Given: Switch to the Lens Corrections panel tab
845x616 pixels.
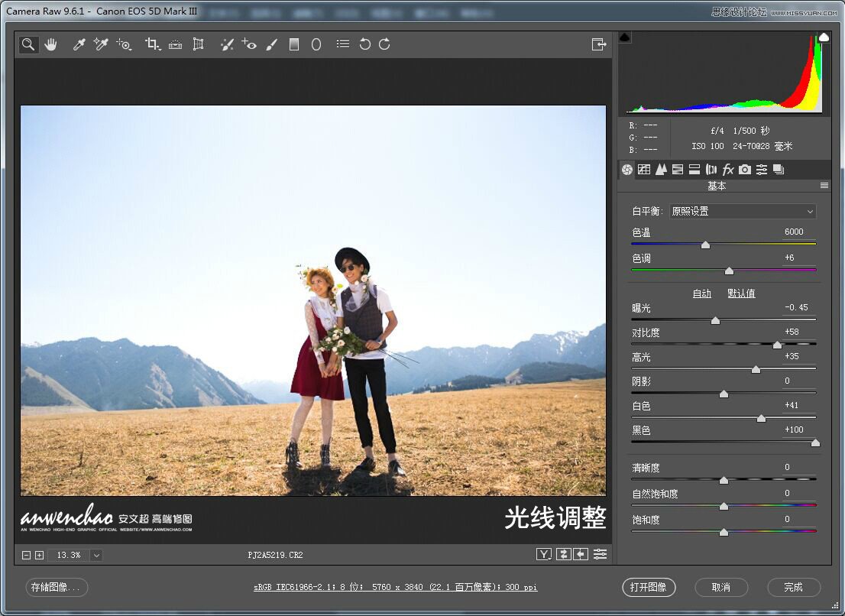Looking at the screenshot, I should [711, 170].
